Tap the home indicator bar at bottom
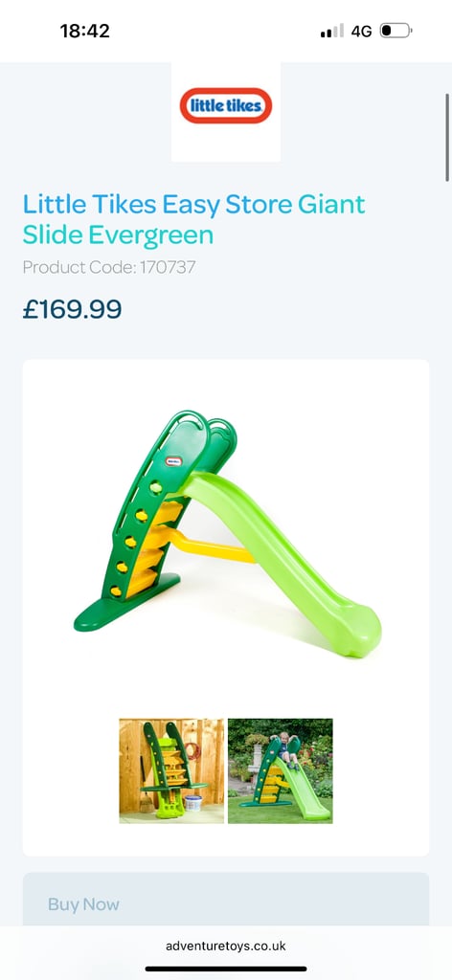The image size is (452, 980). (226, 969)
